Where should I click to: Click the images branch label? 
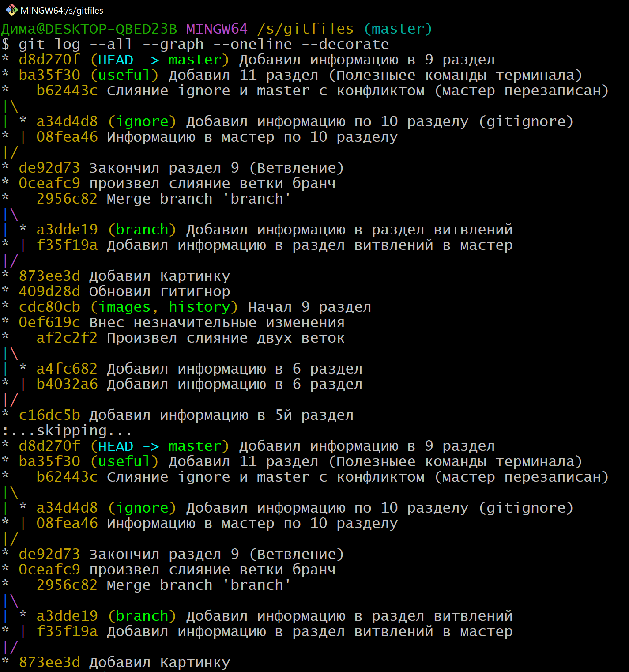coord(124,307)
